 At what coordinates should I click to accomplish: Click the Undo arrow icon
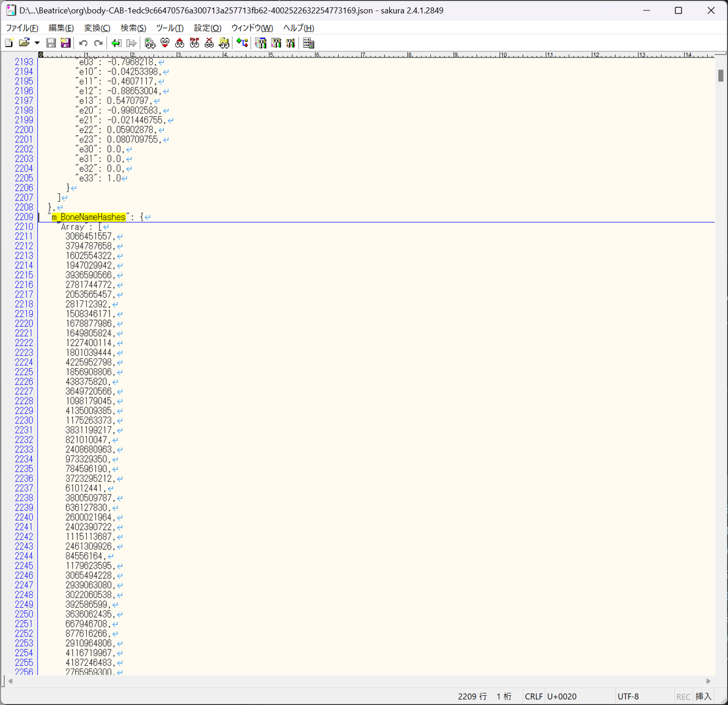coord(83,43)
